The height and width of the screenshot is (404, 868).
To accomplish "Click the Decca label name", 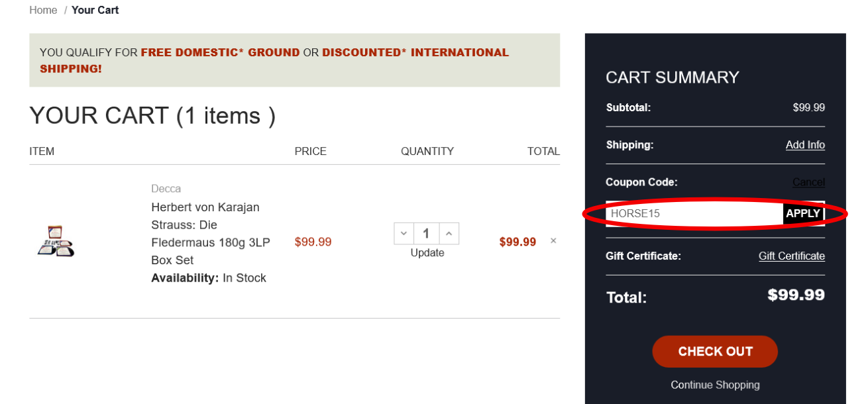I will click(x=166, y=188).
